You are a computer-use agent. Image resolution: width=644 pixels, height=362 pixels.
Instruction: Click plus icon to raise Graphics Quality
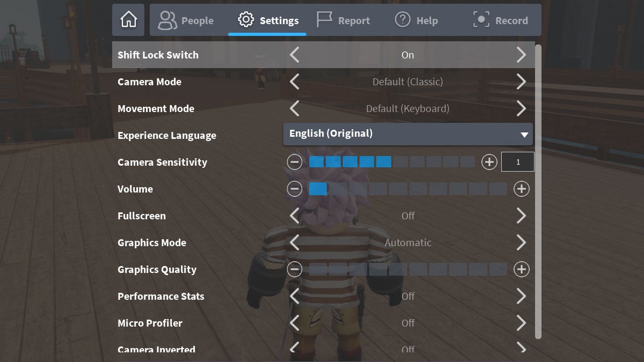(521, 269)
